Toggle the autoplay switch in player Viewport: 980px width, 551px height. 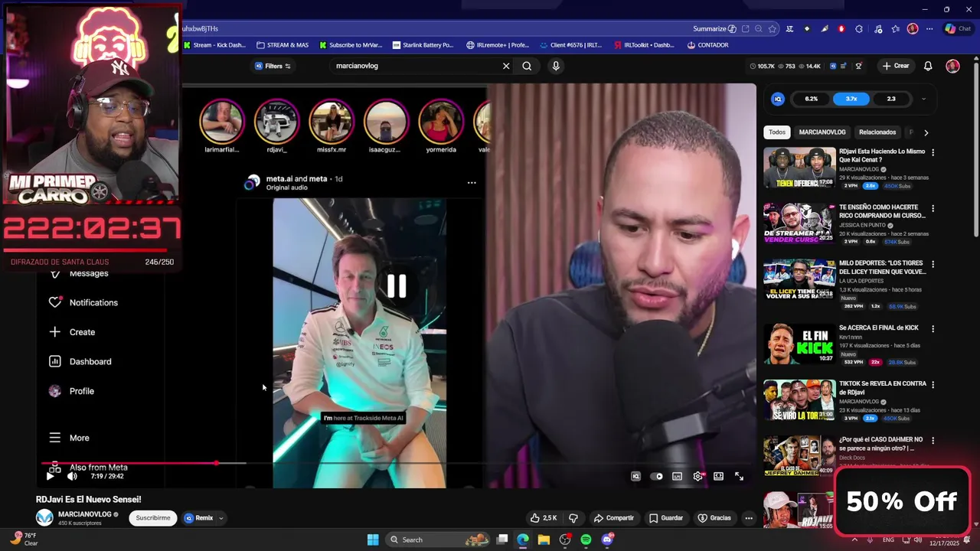pos(657,476)
